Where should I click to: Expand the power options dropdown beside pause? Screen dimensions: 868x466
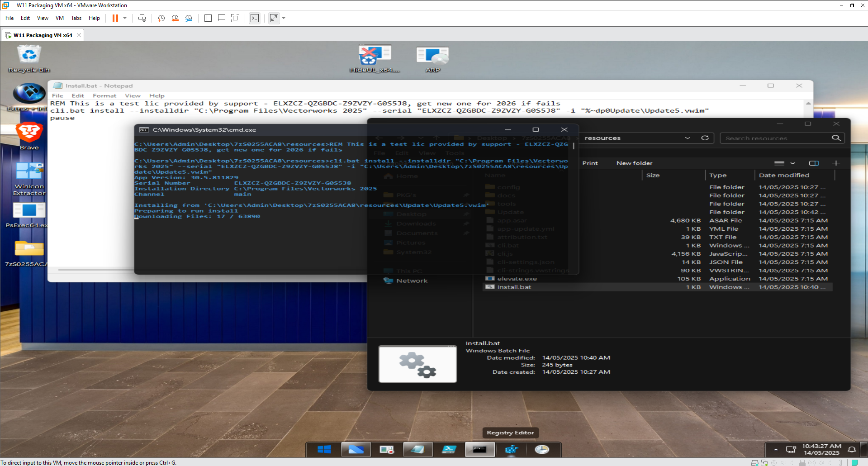125,18
